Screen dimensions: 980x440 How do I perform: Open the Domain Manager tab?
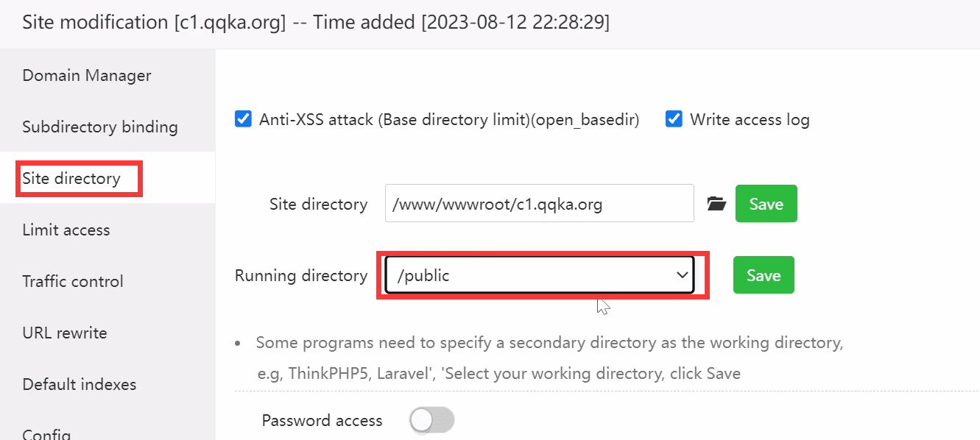pyautogui.click(x=87, y=75)
